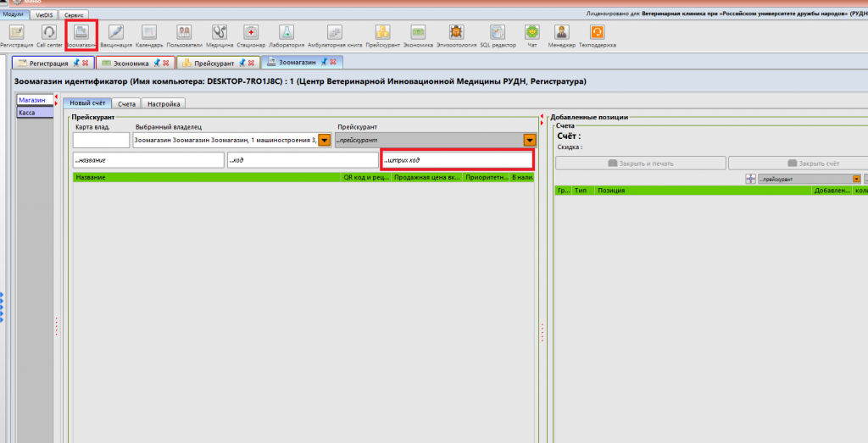Open the Чат module
The image size is (868, 443).
(531, 34)
